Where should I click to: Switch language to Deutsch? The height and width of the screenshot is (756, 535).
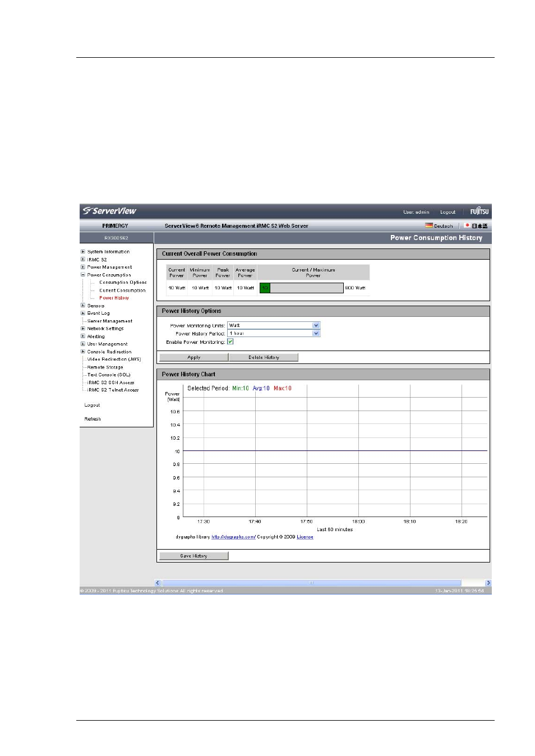443,226
